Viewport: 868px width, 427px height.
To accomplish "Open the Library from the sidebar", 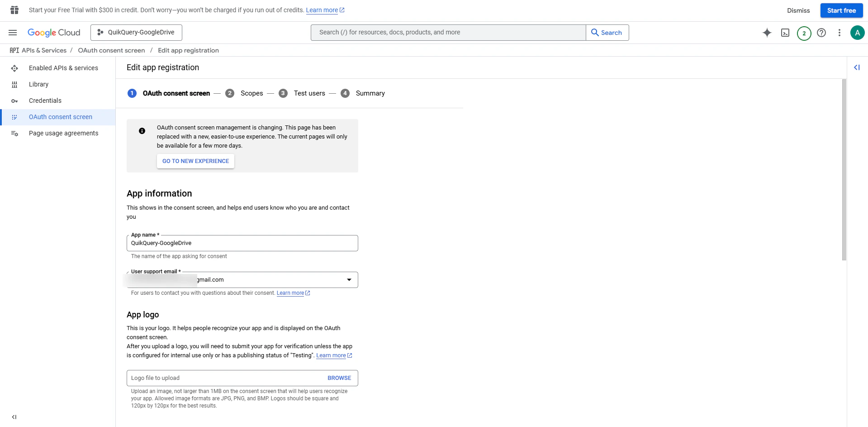I will pyautogui.click(x=39, y=84).
